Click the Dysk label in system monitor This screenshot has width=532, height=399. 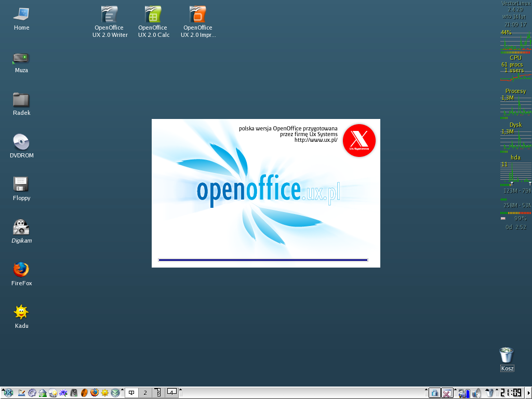click(x=516, y=125)
